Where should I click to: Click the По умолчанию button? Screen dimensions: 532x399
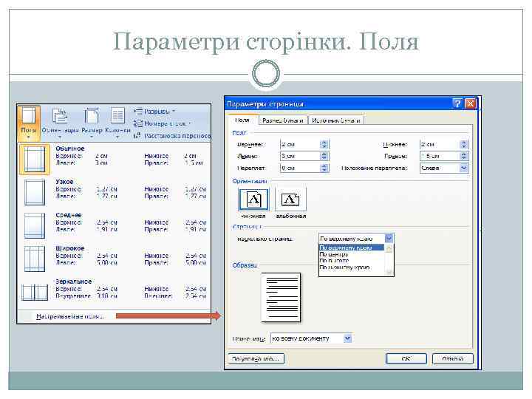pyautogui.click(x=256, y=358)
